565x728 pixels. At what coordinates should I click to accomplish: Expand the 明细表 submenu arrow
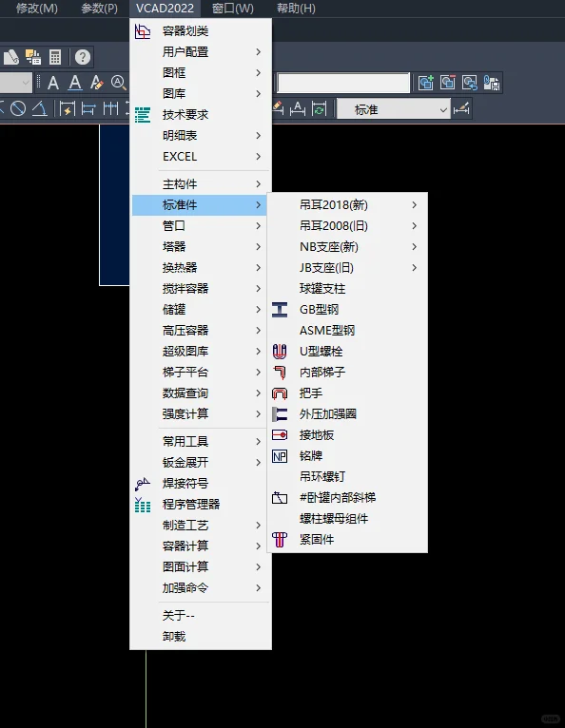click(x=259, y=136)
